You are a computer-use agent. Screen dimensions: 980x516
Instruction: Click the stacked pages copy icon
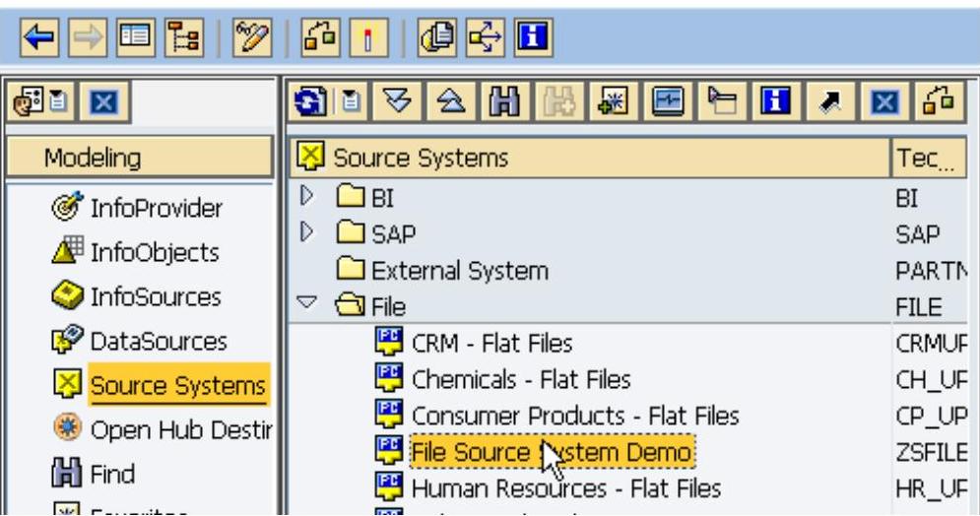click(437, 37)
